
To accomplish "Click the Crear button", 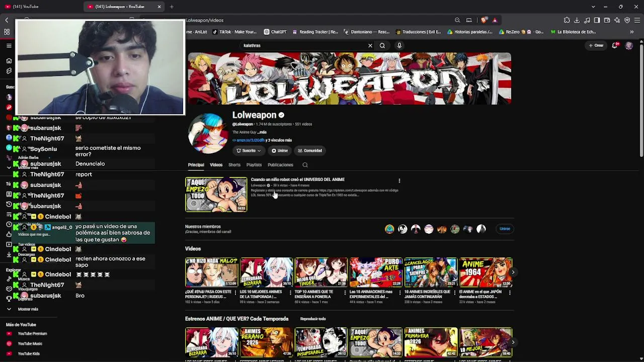I will tap(596, 46).
